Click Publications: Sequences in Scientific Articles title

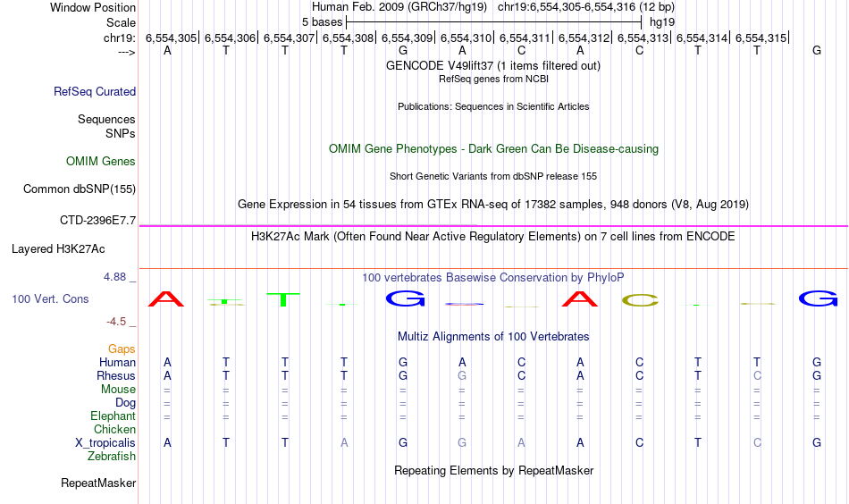click(493, 106)
